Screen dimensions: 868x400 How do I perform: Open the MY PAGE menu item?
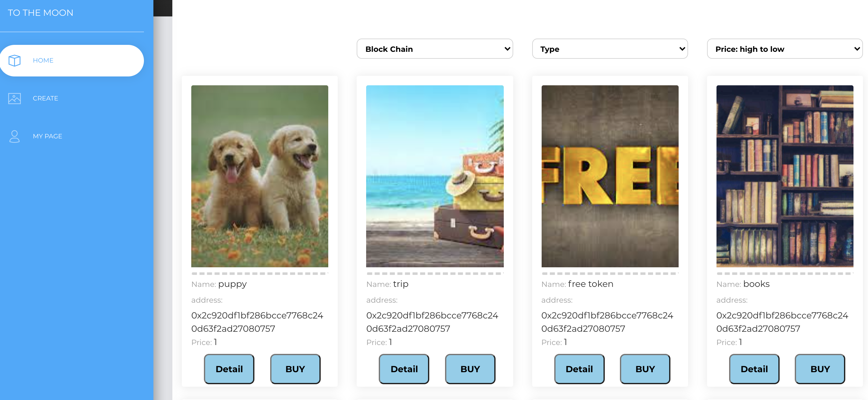tap(48, 136)
